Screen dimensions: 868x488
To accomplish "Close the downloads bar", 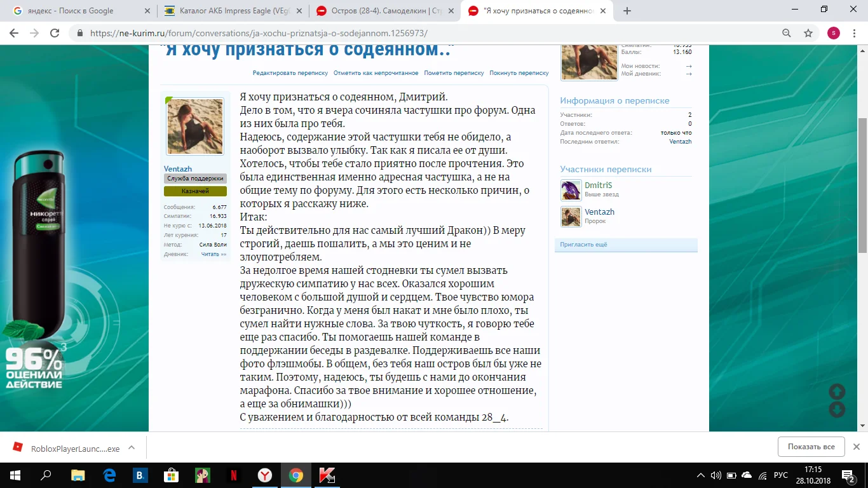I will 857,447.
